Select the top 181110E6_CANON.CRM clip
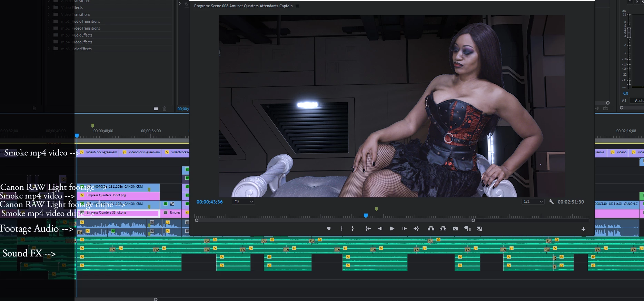This screenshot has height=301, width=644. coord(118,187)
